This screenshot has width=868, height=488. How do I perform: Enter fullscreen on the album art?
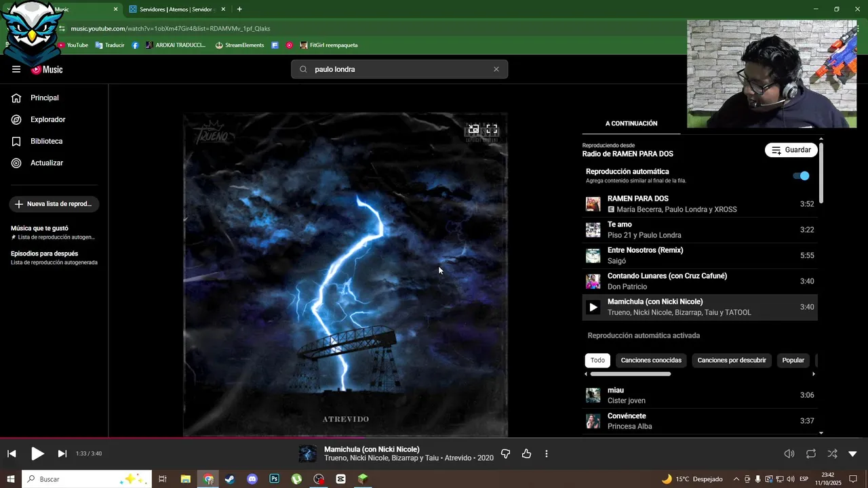click(x=492, y=129)
